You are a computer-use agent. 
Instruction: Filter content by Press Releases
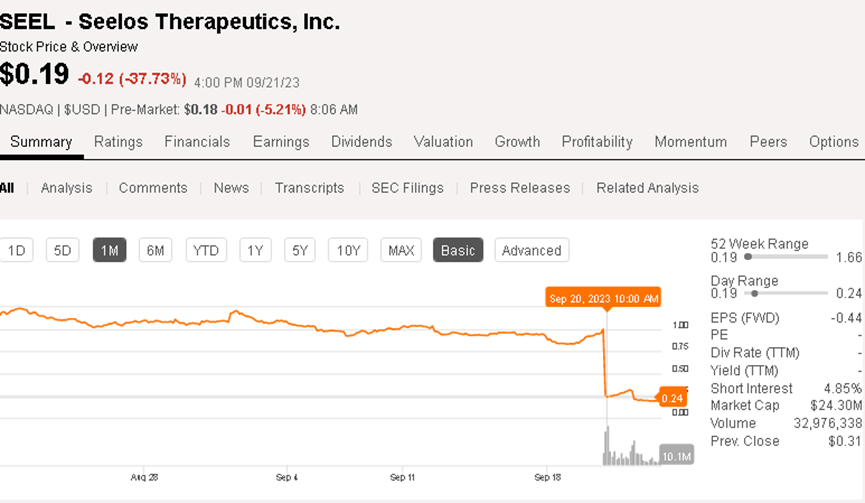point(519,188)
